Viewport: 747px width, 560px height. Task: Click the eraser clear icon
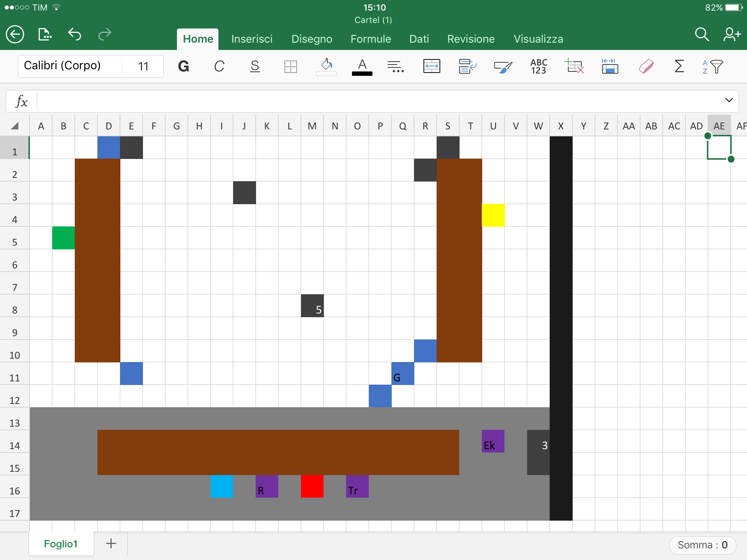[x=646, y=66]
